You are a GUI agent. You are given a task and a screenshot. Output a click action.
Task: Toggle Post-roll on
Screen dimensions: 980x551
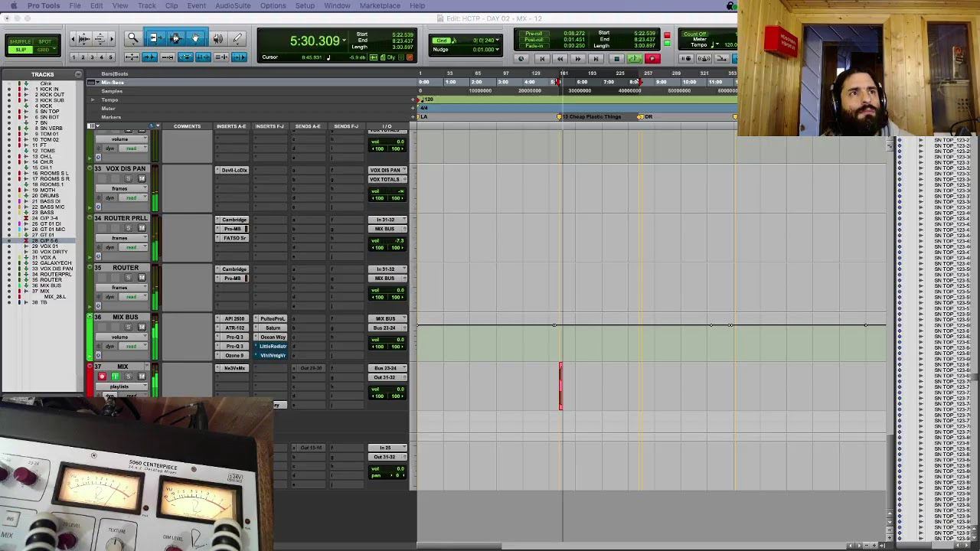tap(534, 40)
